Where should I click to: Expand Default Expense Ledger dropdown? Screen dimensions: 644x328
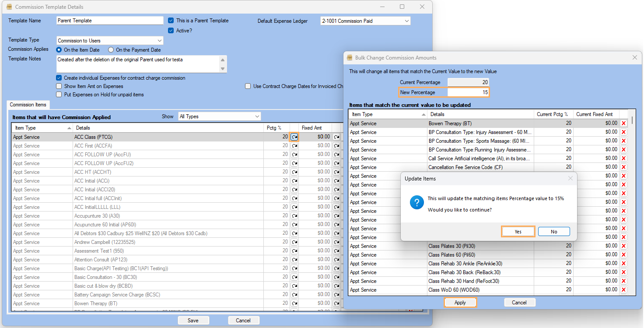click(365, 21)
